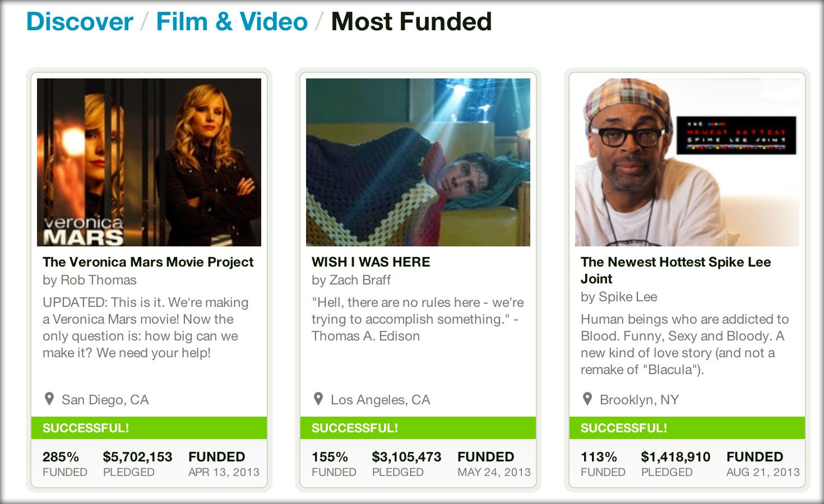The height and width of the screenshot is (504, 824).
Task: Go to Film & Video category
Action: click(232, 22)
